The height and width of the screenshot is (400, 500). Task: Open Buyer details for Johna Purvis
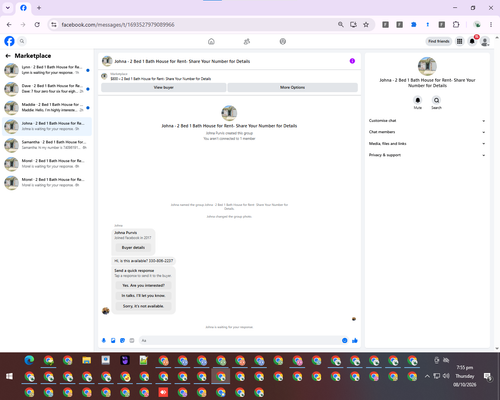tap(133, 248)
